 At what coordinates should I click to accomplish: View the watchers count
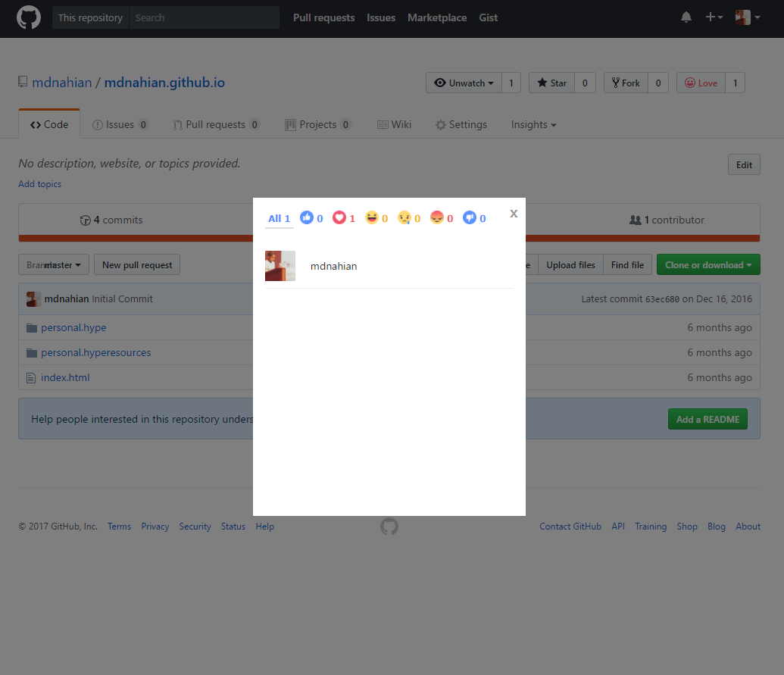point(511,83)
